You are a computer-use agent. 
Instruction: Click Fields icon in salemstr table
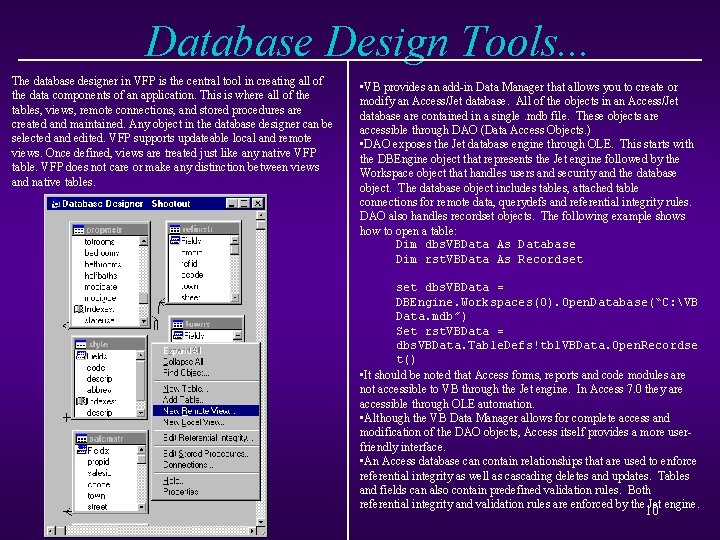pyautogui.click(x=82, y=450)
